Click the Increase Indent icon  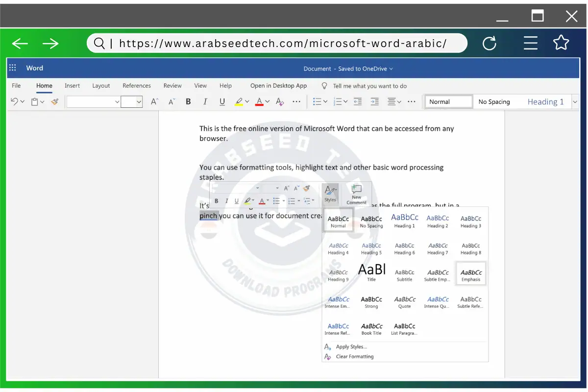[x=374, y=102]
